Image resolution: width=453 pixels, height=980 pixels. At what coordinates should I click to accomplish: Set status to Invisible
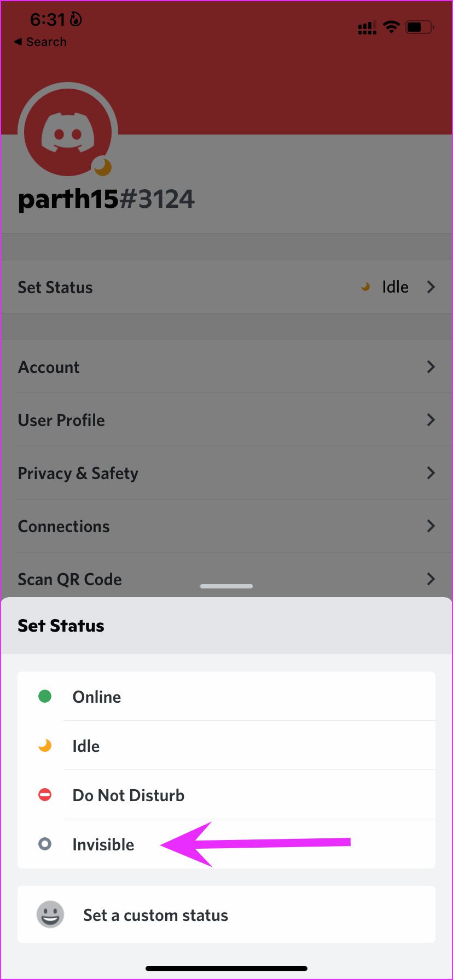tap(103, 844)
